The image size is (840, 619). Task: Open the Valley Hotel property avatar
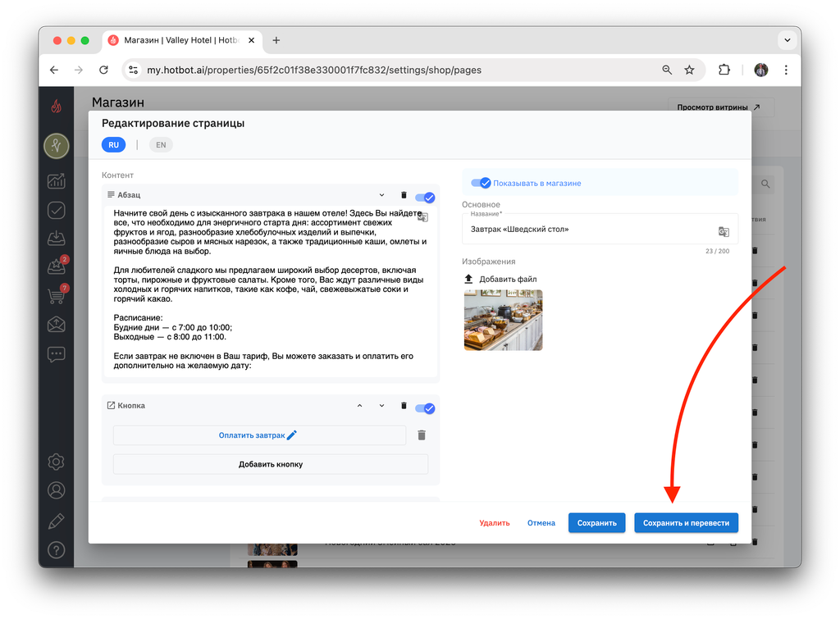point(57,146)
